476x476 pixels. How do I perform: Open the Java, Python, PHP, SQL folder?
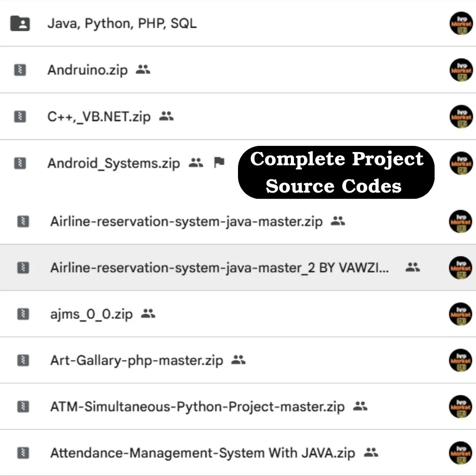point(122,23)
